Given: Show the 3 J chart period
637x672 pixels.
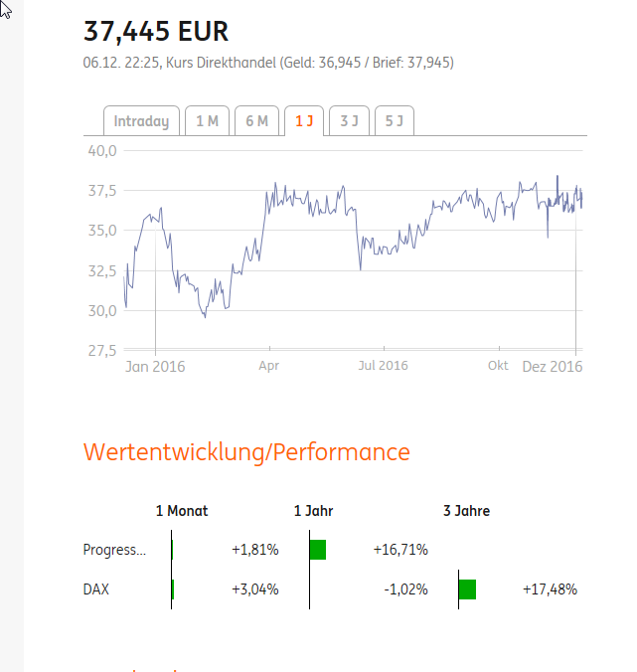Looking at the screenshot, I should tap(349, 121).
